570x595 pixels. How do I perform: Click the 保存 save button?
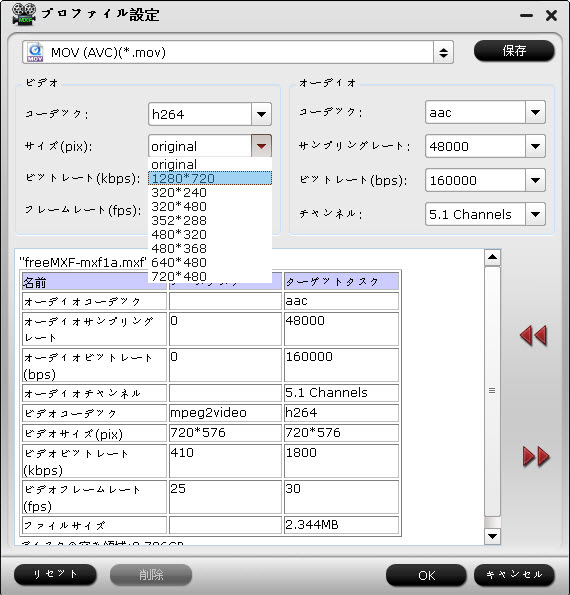point(514,51)
